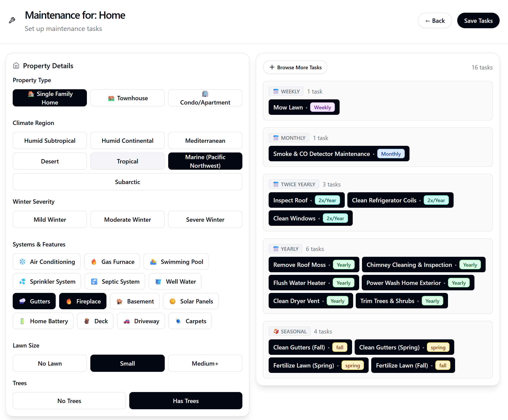Click the Septic System icon

tap(94, 281)
